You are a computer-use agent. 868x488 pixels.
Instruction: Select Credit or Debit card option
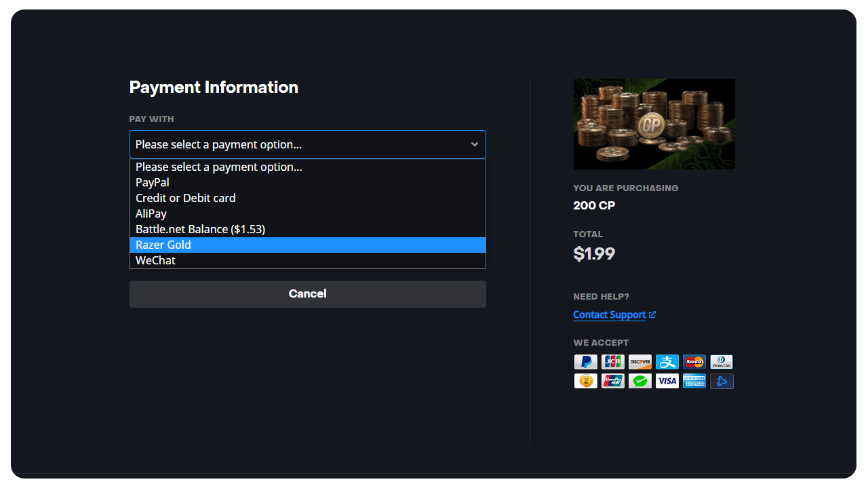tap(308, 198)
